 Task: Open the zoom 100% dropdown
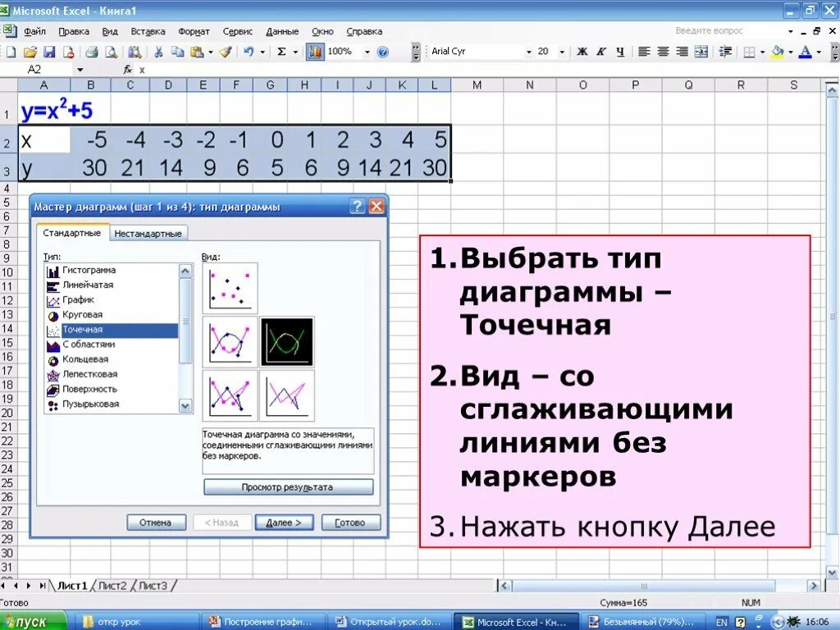pyautogui.click(x=367, y=52)
